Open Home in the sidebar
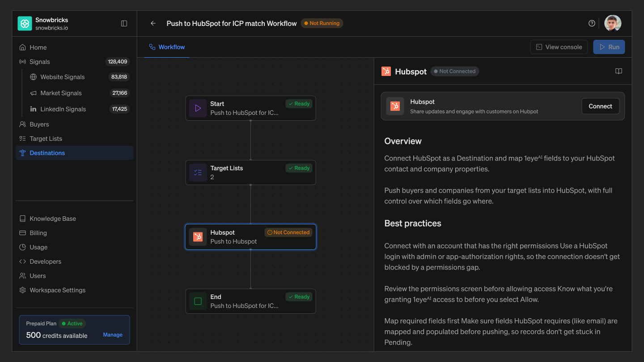Viewport: 644px width, 362px height. pyautogui.click(x=74, y=47)
